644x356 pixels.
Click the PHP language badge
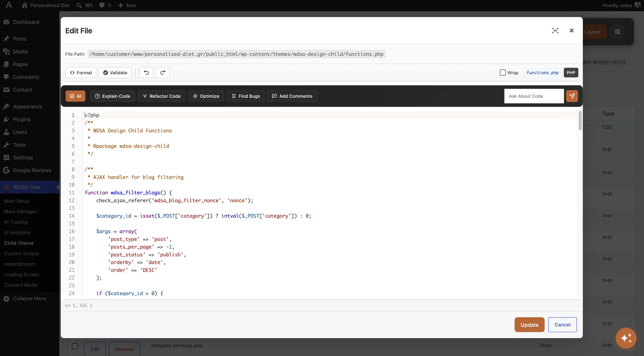571,73
